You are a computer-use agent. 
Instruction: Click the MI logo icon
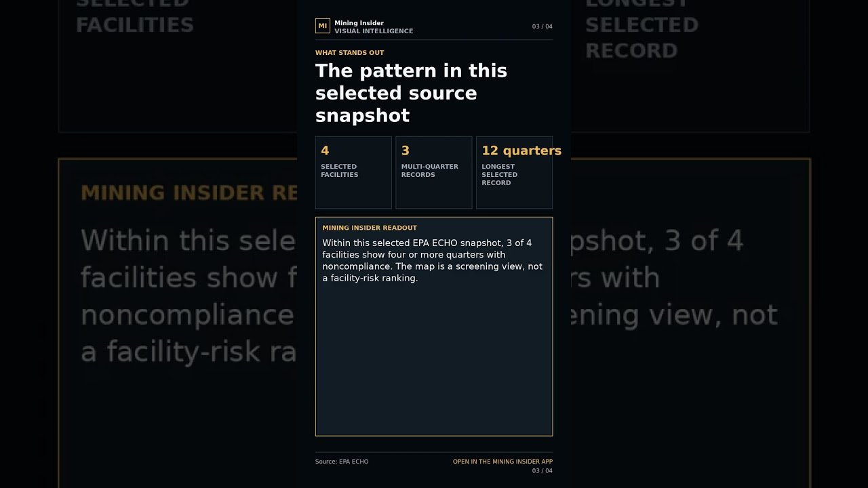pyautogui.click(x=323, y=26)
